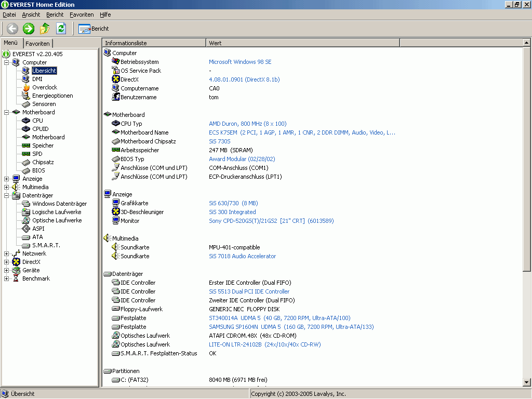The image size is (532, 399).
Task: Click the Back navigation arrow
Action: tap(12, 29)
